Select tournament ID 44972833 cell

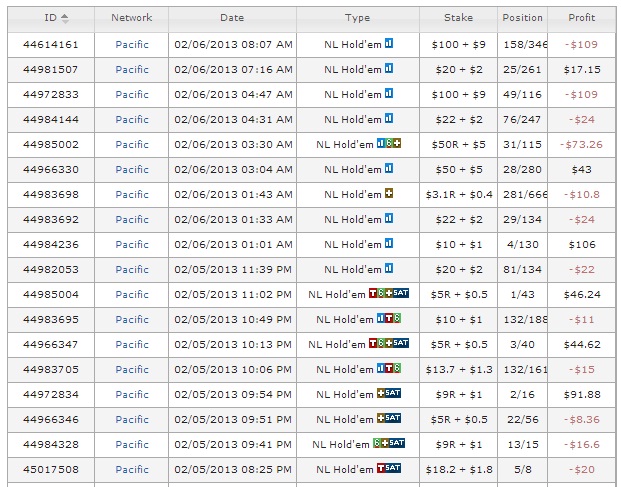click(51, 95)
